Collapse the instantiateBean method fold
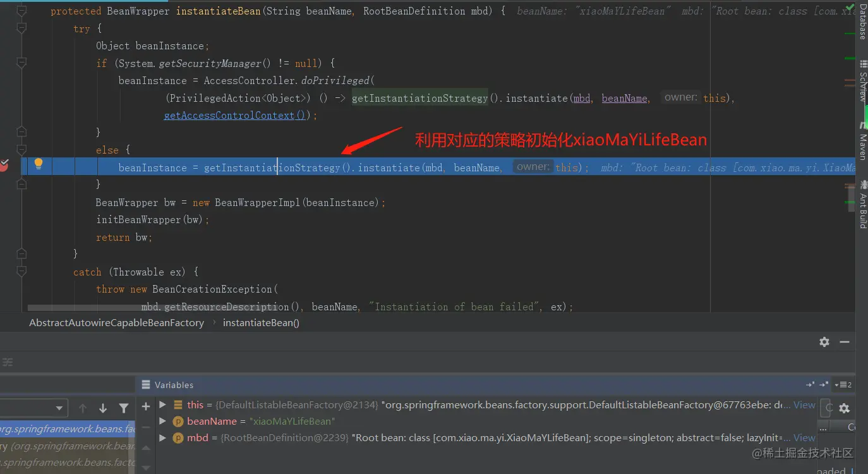Screen dimensions: 868x474 coord(21,11)
